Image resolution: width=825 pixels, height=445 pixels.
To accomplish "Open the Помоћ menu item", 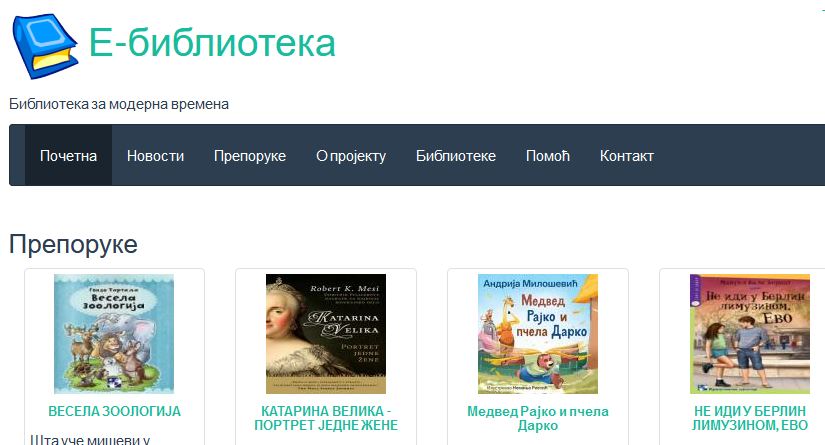I will coord(548,156).
